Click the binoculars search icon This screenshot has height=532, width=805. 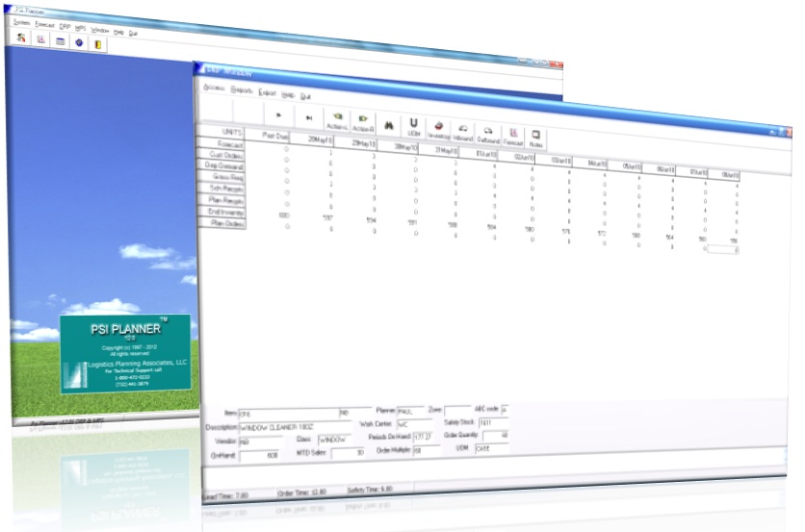(389, 126)
